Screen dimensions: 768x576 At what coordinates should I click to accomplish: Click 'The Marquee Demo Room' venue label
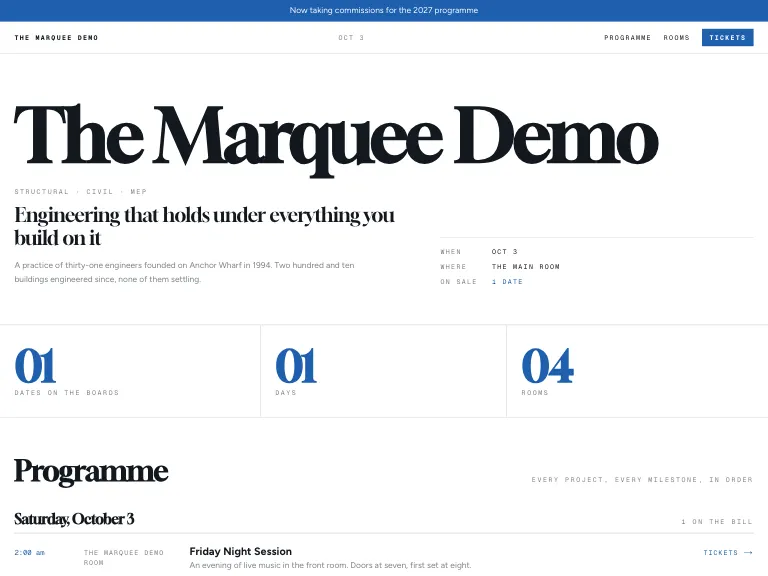click(x=123, y=557)
